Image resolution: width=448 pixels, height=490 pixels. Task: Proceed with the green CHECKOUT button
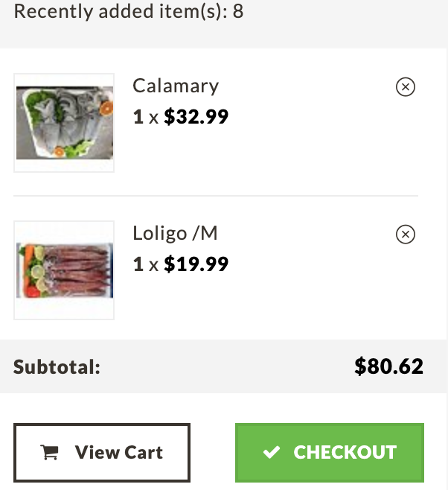(330, 453)
